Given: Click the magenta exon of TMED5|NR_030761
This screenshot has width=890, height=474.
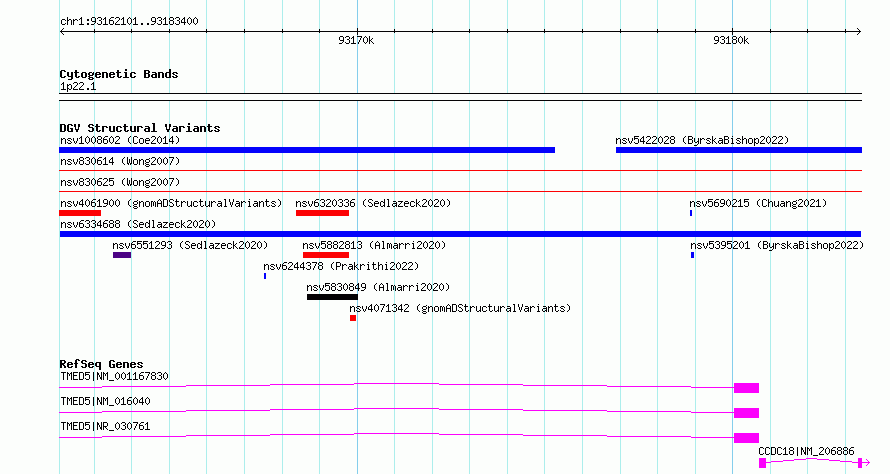Looking at the screenshot, I should coord(746,438).
